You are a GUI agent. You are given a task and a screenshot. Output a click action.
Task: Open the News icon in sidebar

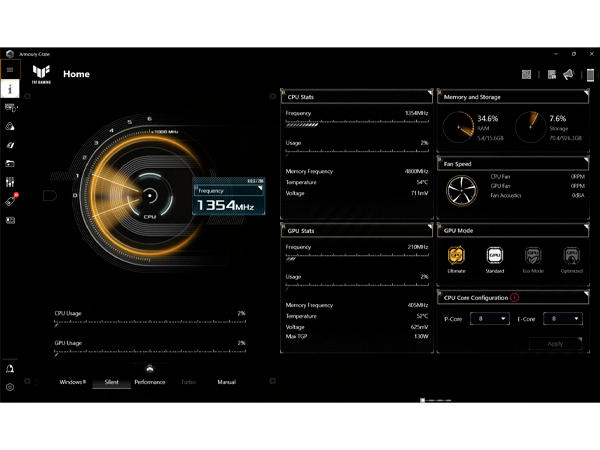(10, 220)
